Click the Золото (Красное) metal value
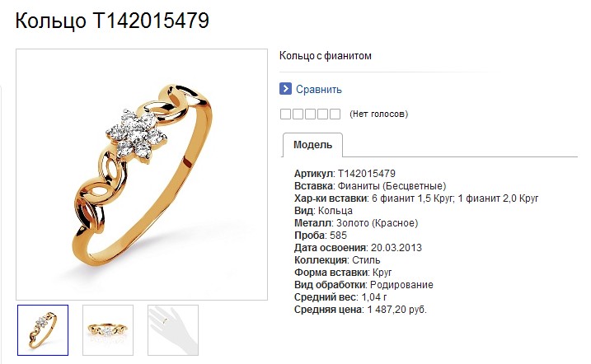591x364 pixels. click(378, 223)
